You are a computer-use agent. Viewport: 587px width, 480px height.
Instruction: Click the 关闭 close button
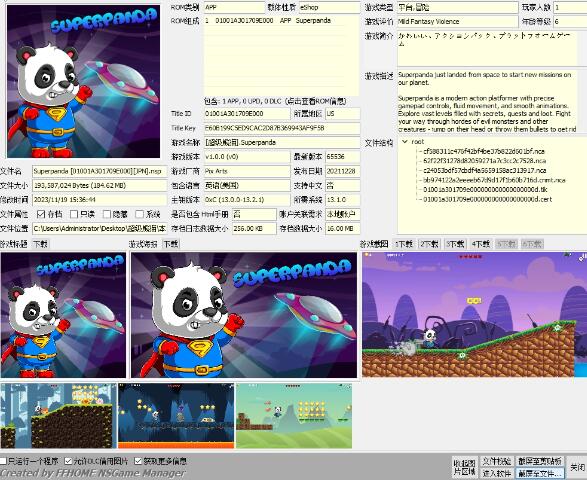(577, 467)
